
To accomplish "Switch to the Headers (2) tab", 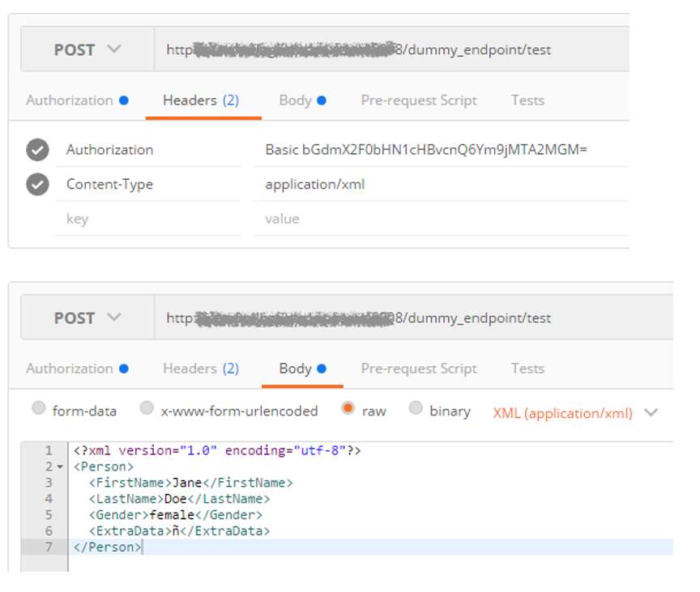I will pyautogui.click(x=203, y=100).
